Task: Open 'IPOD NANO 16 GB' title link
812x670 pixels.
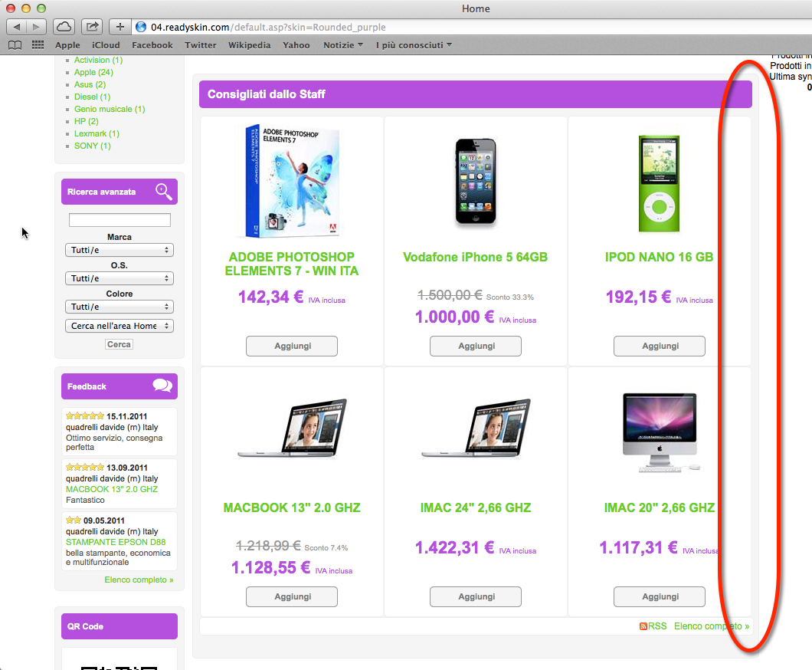Action: (660, 257)
